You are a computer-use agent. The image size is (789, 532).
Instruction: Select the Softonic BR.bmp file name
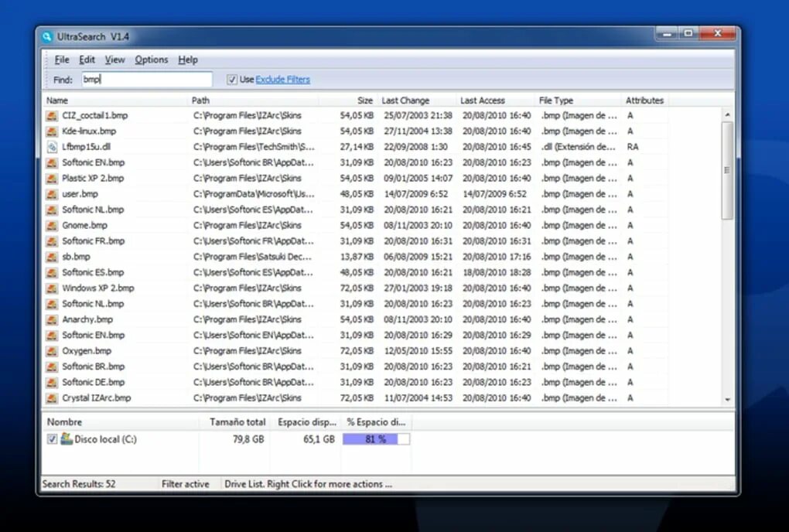(x=94, y=367)
